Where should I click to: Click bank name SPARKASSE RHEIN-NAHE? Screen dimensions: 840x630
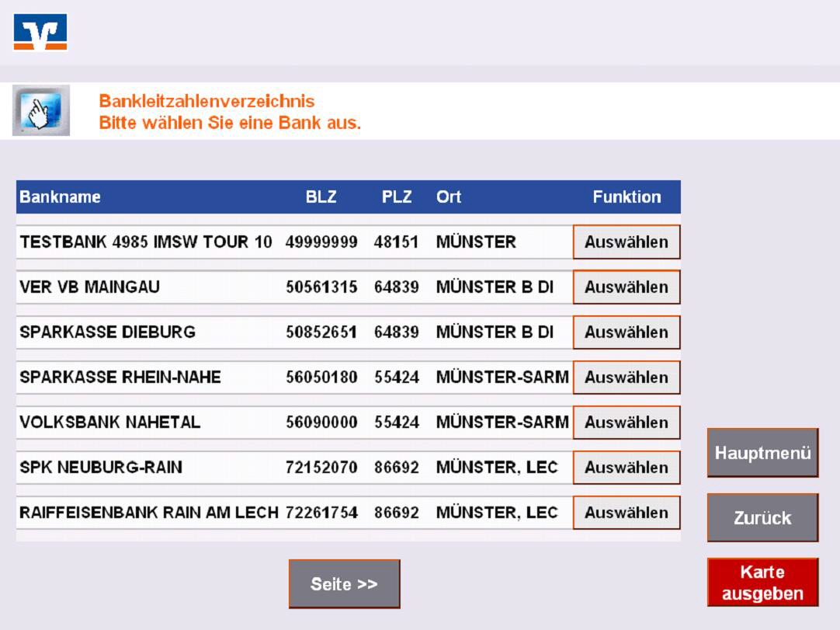tap(120, 377)
